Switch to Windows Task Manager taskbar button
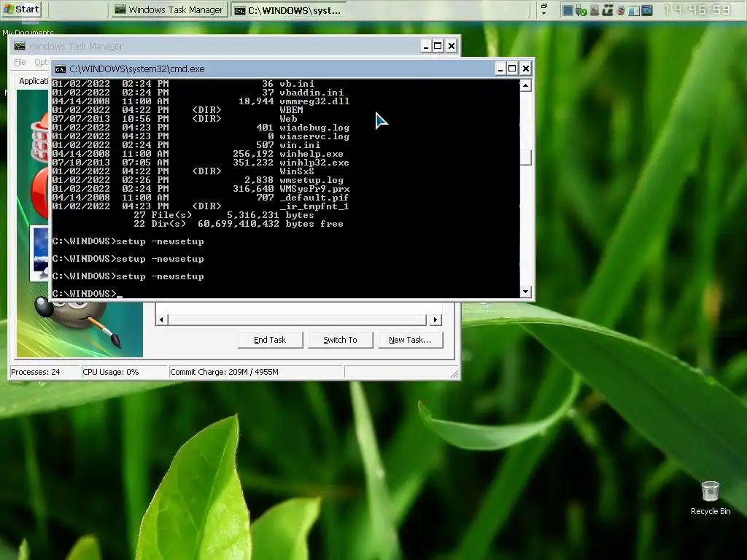Image resolution: width=747 pixels, height=560 pixels. [169, 10]
